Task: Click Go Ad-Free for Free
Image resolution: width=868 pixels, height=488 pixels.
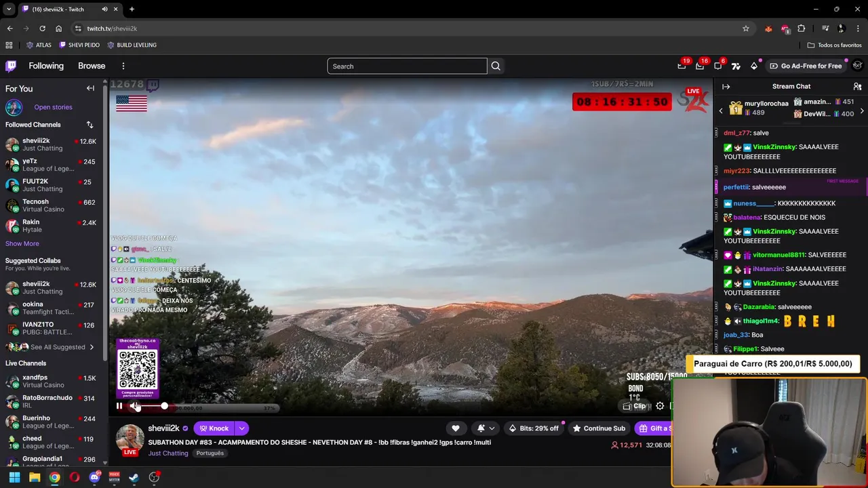Action: (806, 66)
